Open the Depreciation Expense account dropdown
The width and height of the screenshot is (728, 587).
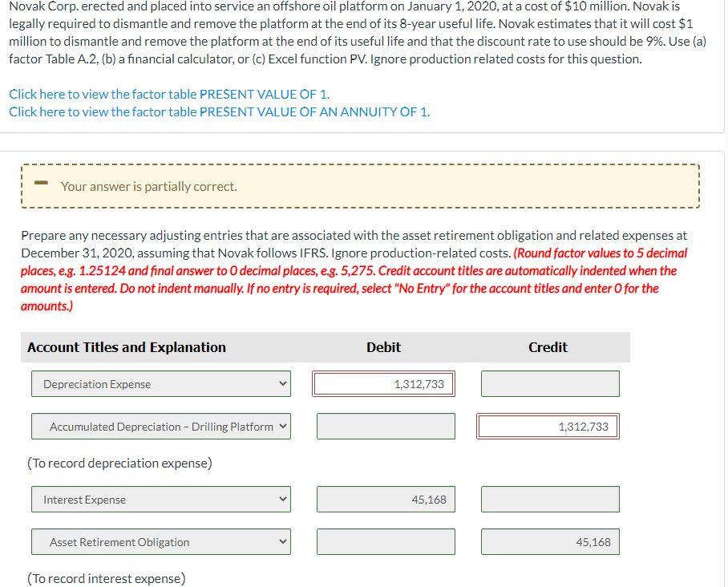(x=160, y=383)
